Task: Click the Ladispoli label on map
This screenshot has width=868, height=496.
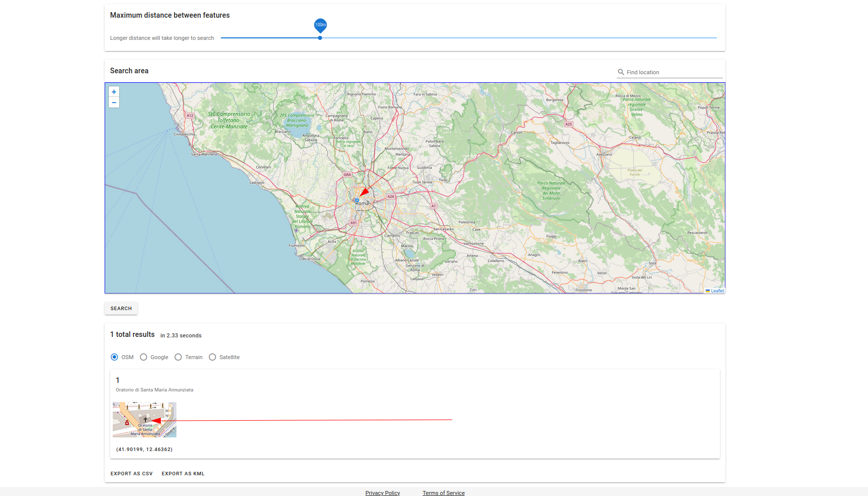Action: [257, 183]
